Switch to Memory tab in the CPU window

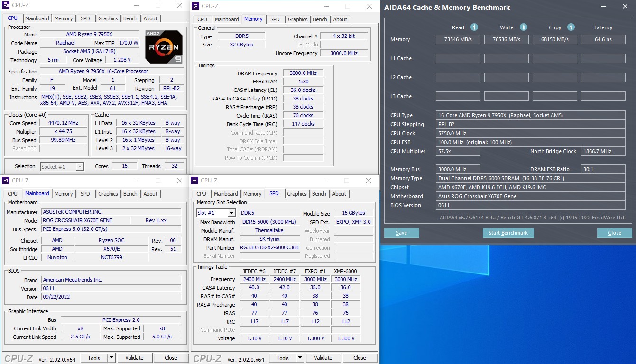click(x=64, y=18)
